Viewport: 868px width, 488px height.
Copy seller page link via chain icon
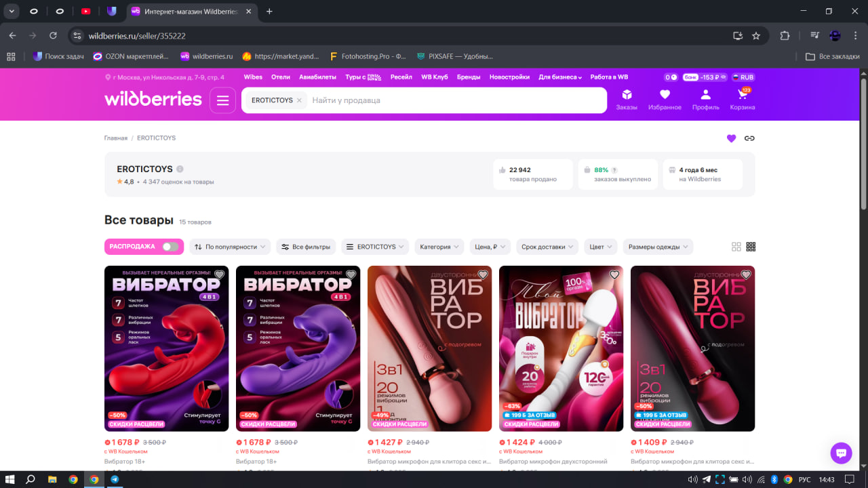point(749,138)
